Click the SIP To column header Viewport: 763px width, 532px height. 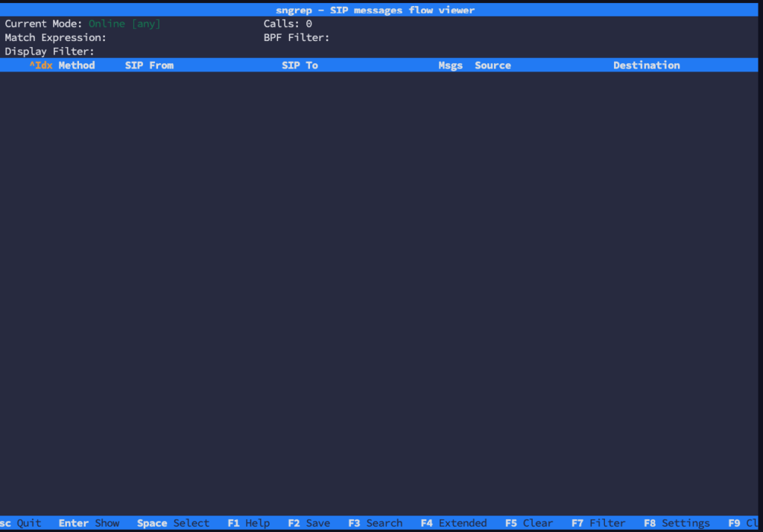(x=300, y=66)
